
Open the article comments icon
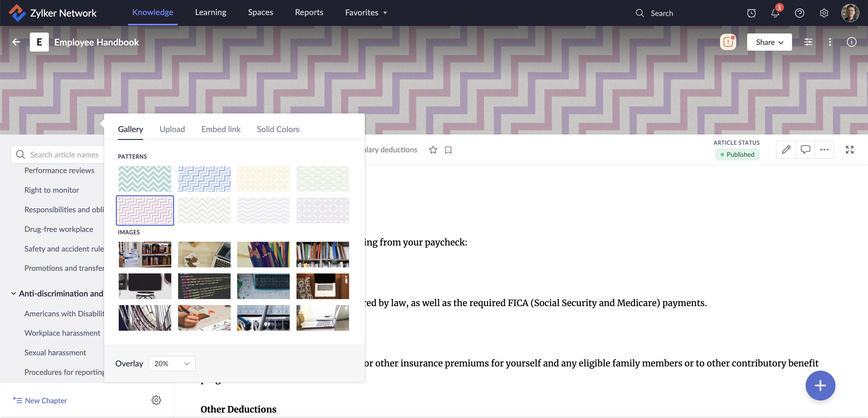[x=805, y=150]
